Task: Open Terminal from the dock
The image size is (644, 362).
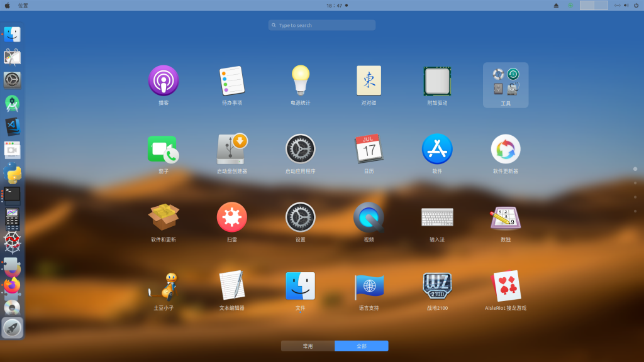Action: [x=12, y=195]
